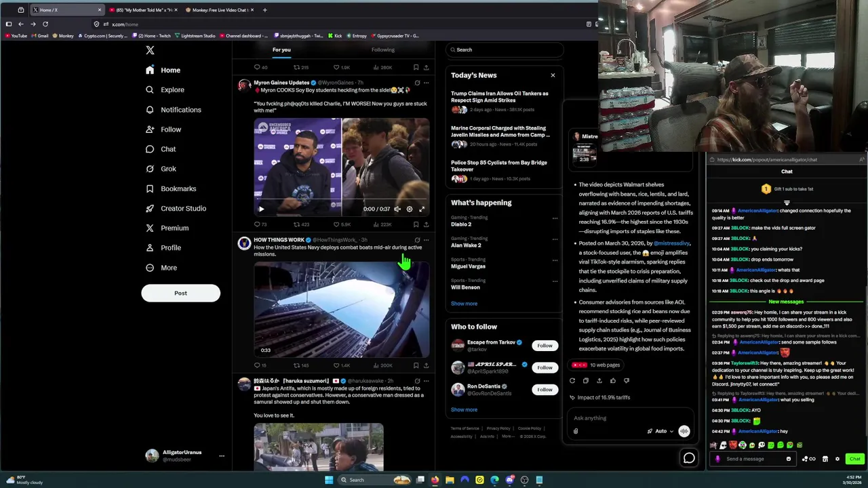Open Bookmarks in the X sidebar
The image size is (868, 488).
tap(171, 188)
